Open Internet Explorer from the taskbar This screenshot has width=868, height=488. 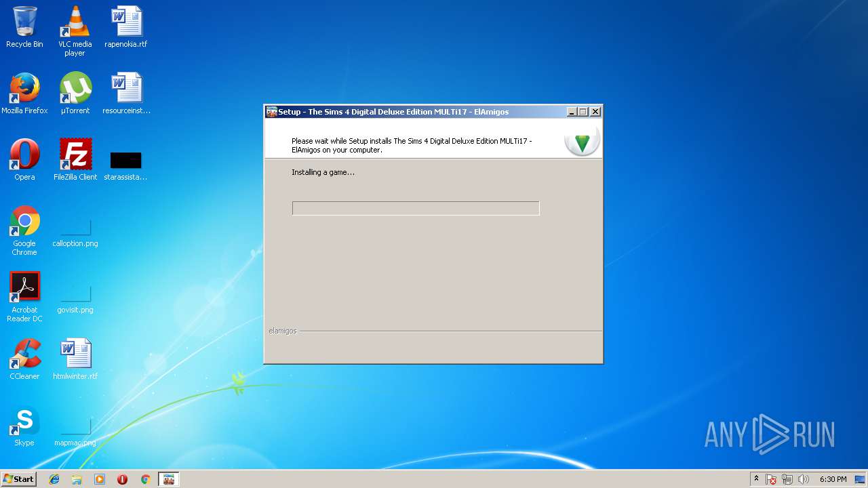(54, 479)
